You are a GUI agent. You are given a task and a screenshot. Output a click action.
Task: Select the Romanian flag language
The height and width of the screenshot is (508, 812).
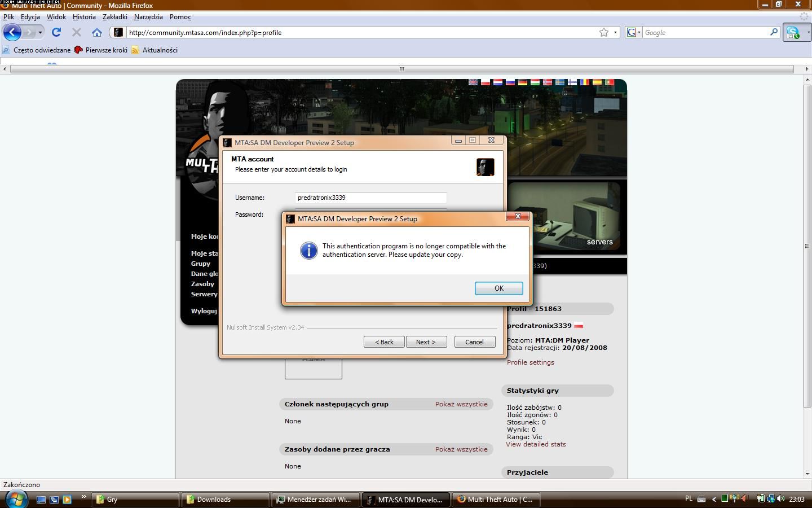(585, 82)
